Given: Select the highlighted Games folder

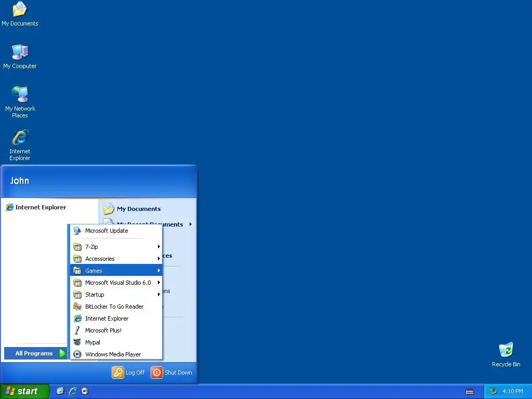Looking at the screenshot, I should pos(116,270).
